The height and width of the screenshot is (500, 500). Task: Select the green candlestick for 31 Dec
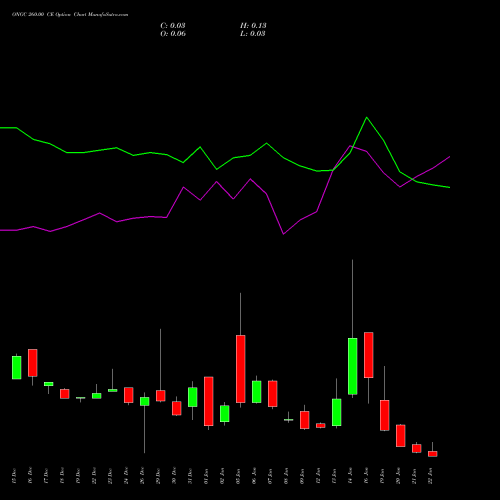click(193, 397)
